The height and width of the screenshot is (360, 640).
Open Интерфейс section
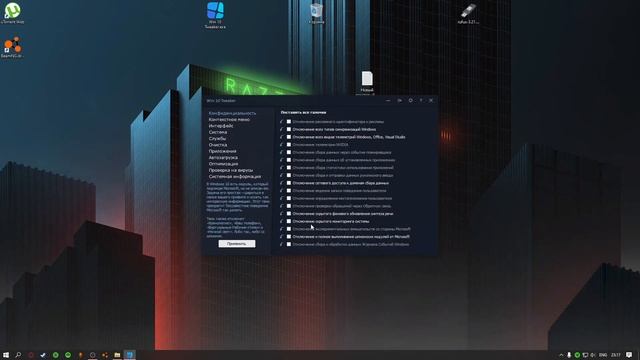pyautogui.click(x=221, y=126)
